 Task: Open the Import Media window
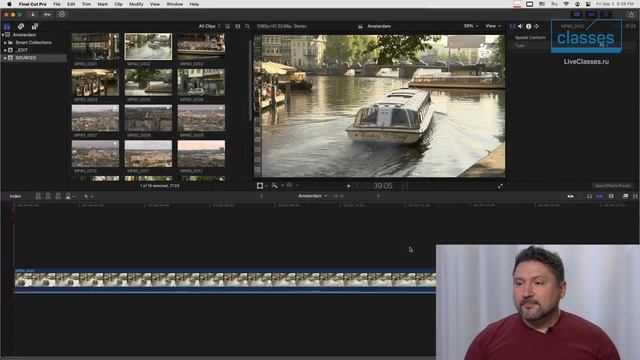pyautogui.click(x=33, y=14)
